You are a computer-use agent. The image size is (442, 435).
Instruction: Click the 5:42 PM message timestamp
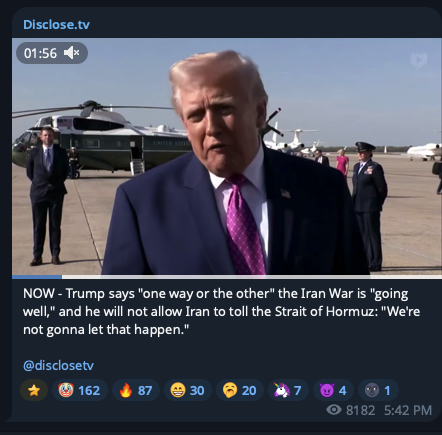408,410
